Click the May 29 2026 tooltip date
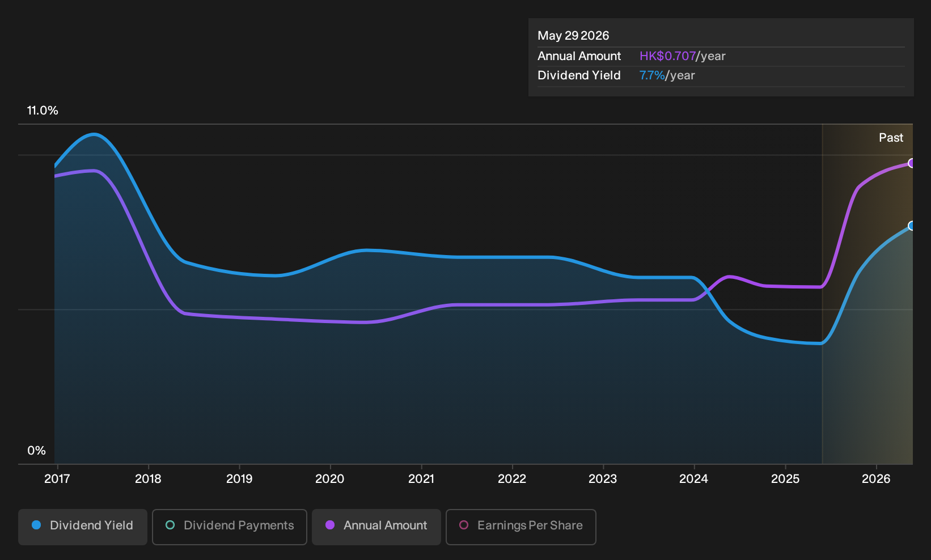Screen dimensions: 931x560 573,36
